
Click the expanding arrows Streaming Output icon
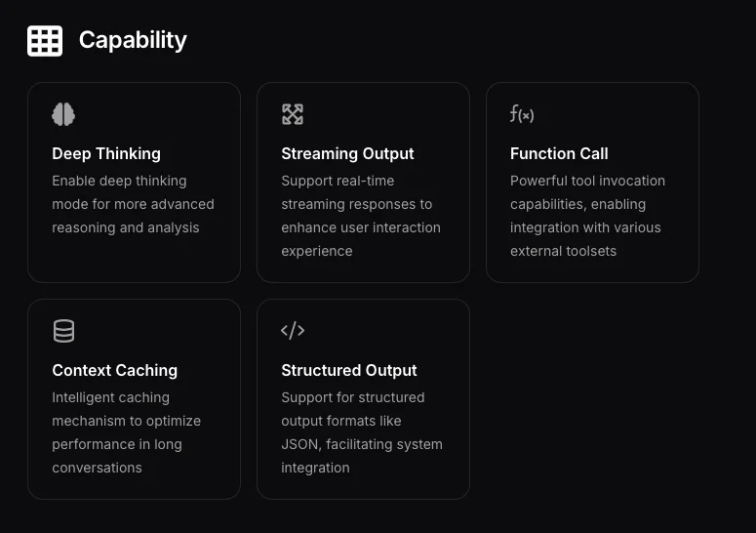(293, 114)
